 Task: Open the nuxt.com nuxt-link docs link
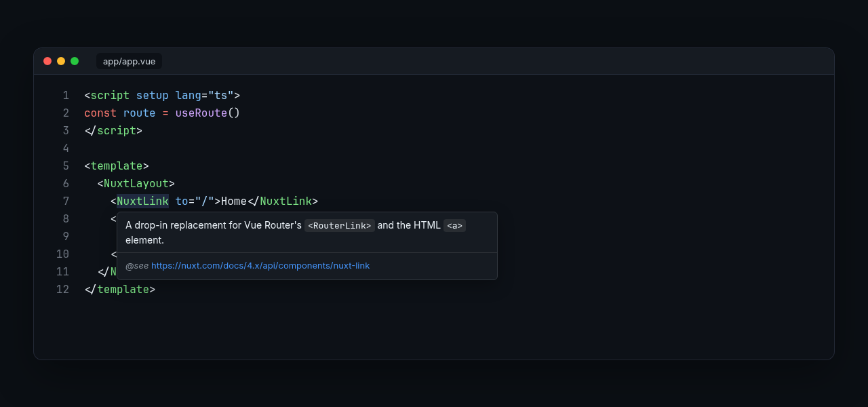tap(260, 265)
